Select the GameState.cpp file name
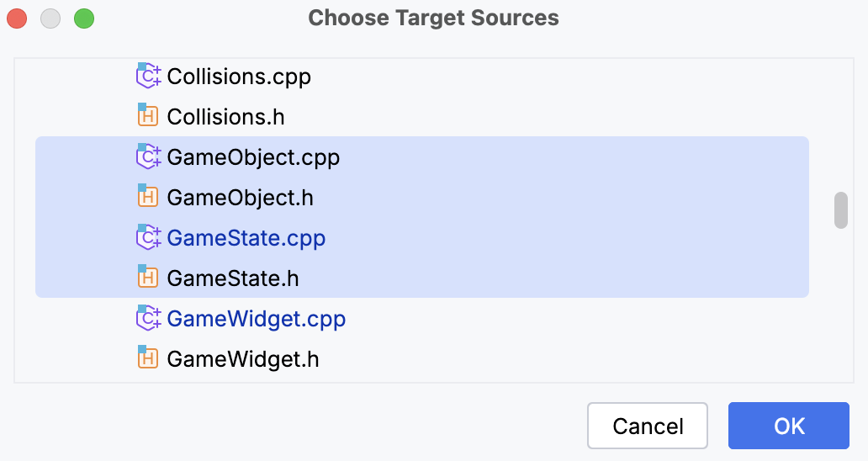The image size is (868, 461). point(246,238)
